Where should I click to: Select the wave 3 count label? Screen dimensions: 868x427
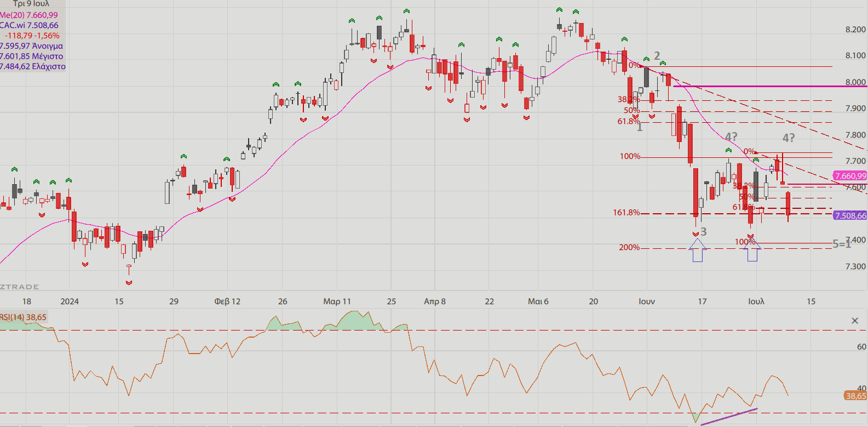pyautogui.click(x=704, y=232)
